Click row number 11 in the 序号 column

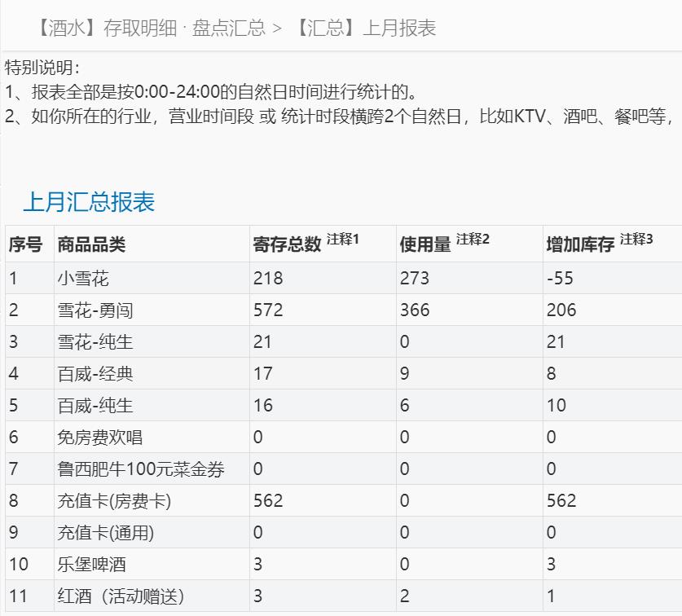point(18,596)
